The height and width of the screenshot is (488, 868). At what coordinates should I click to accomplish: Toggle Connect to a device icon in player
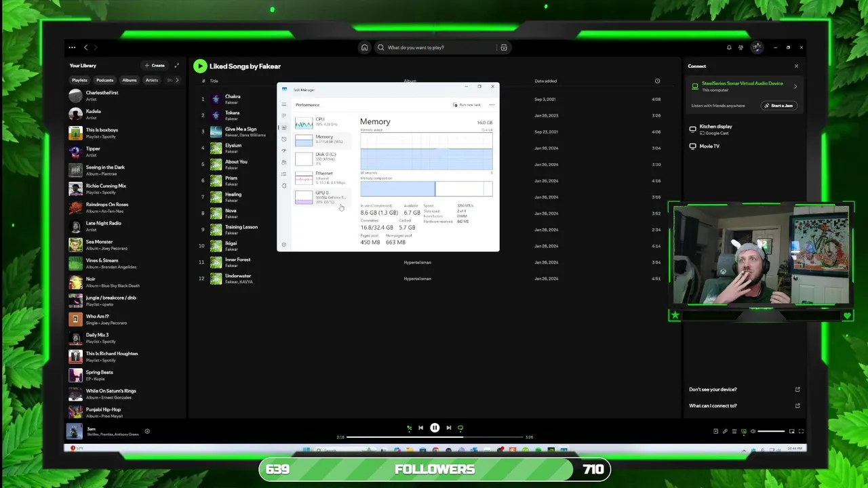(x=744, y=431)
